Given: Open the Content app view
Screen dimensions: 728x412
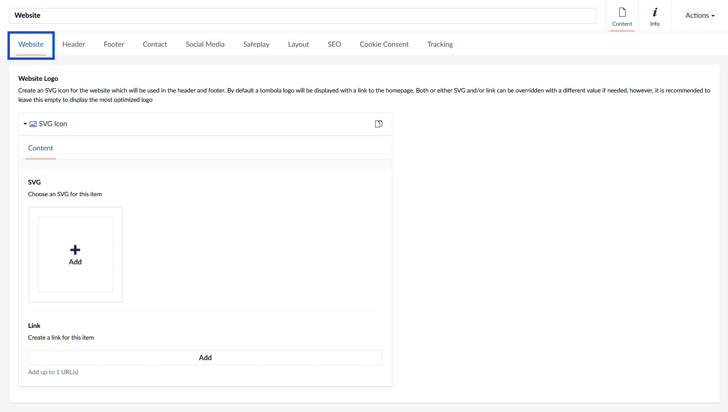Looking at the screenshot, I should [622, 16].
